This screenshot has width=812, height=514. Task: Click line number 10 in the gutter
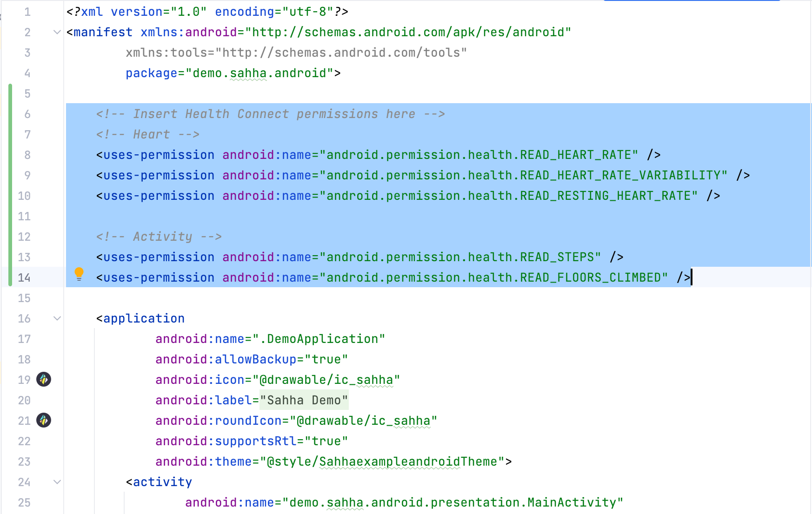coord(24,196)
